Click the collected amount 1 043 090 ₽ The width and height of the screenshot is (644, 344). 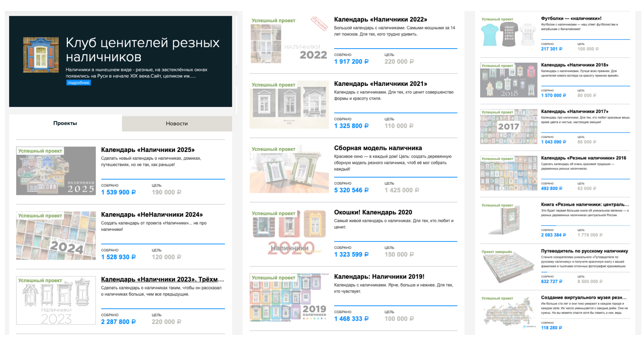(554, 142)
